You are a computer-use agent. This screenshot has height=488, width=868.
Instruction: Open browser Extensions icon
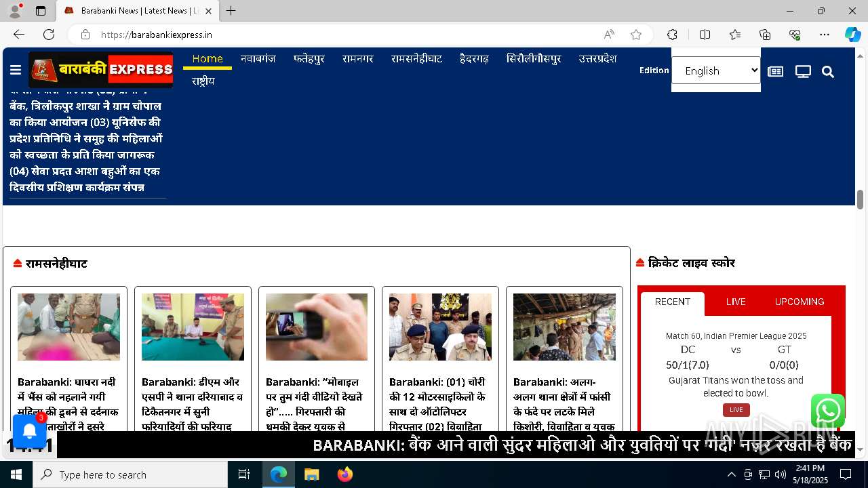[672, 35]
